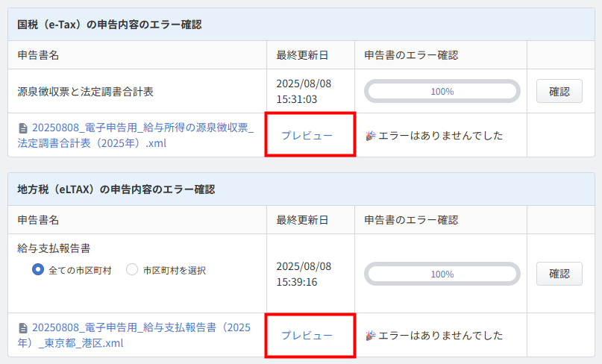Click the eLTAX エラーはありませんでした message
The width and height of the screenshot is (602, 364).
coord(440,336)
